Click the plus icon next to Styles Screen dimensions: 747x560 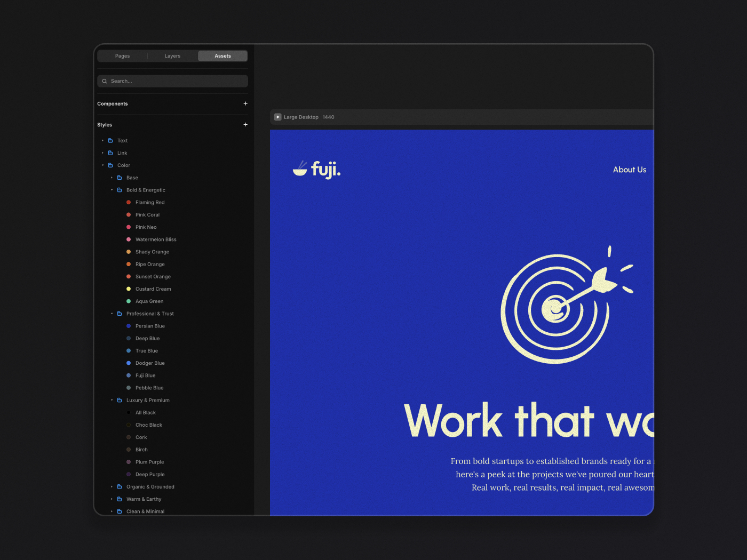coord(245,124)
